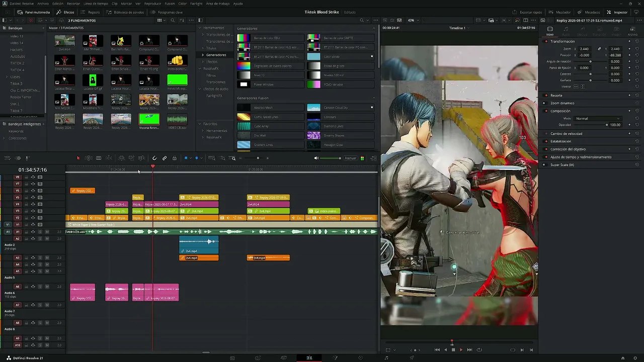Open Biblioteca de sonidos panel
Image resolution: width=644 pixels, height=362 pixels.
point(124,12)
